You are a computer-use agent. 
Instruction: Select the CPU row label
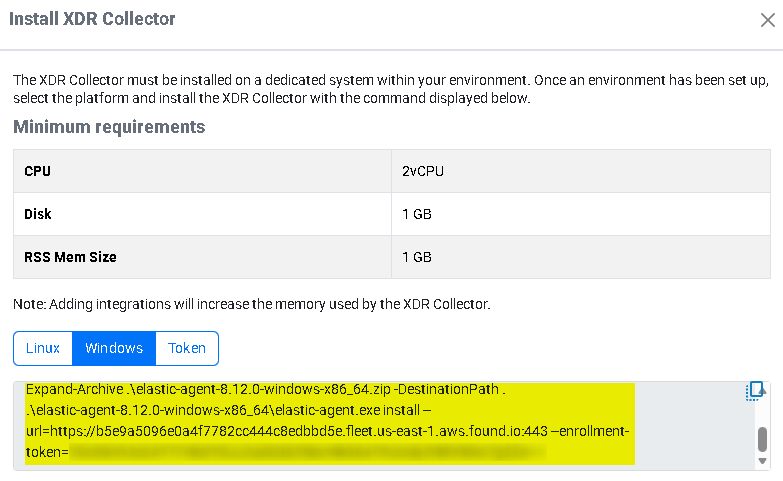(x=38, y=171)
